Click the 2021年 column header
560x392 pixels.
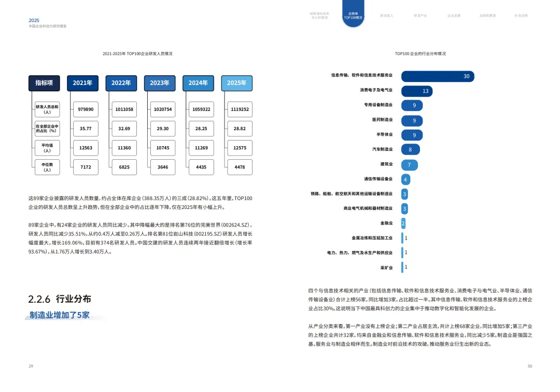(x=82, y=83)
